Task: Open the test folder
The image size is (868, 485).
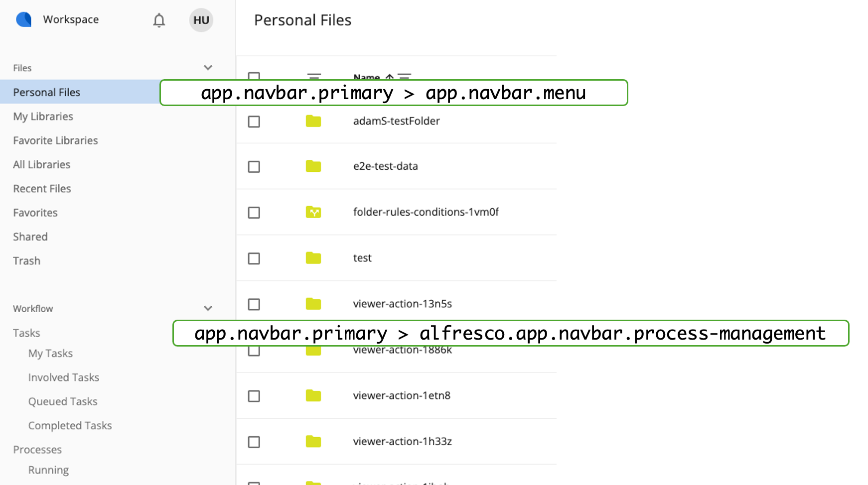Action: [x=362, y=257]
